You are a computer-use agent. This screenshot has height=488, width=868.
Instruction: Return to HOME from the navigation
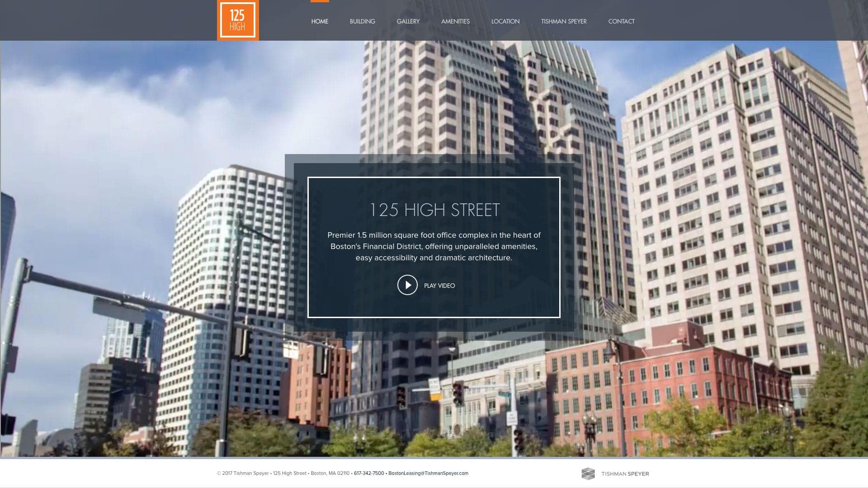[320, 21]
